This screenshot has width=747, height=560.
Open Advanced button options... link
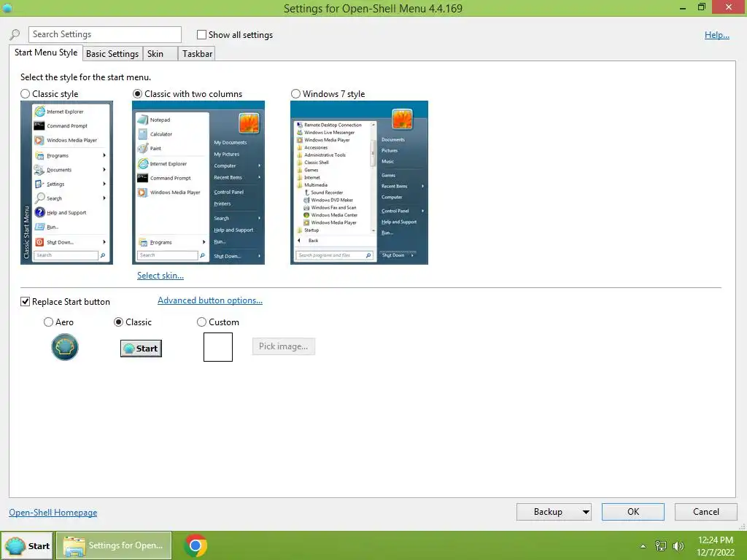(210, 300)
